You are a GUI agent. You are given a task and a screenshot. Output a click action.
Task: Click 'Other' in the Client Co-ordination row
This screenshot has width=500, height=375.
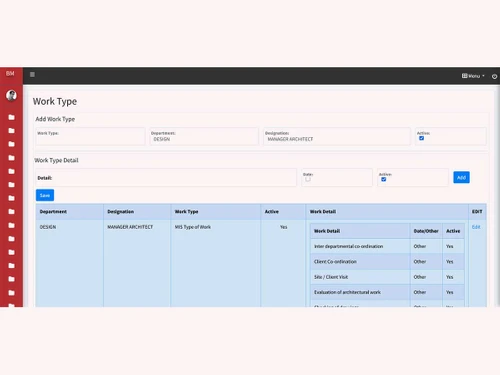[x=420, y=262]
